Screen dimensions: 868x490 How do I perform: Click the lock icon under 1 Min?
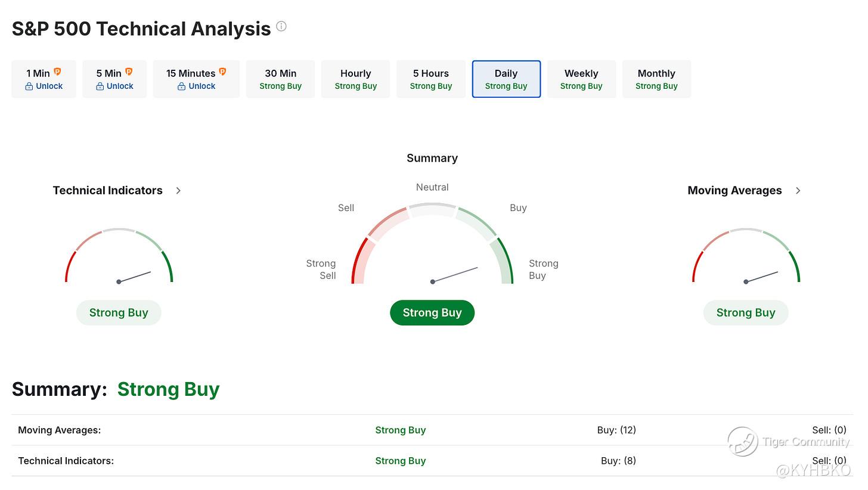29,86
